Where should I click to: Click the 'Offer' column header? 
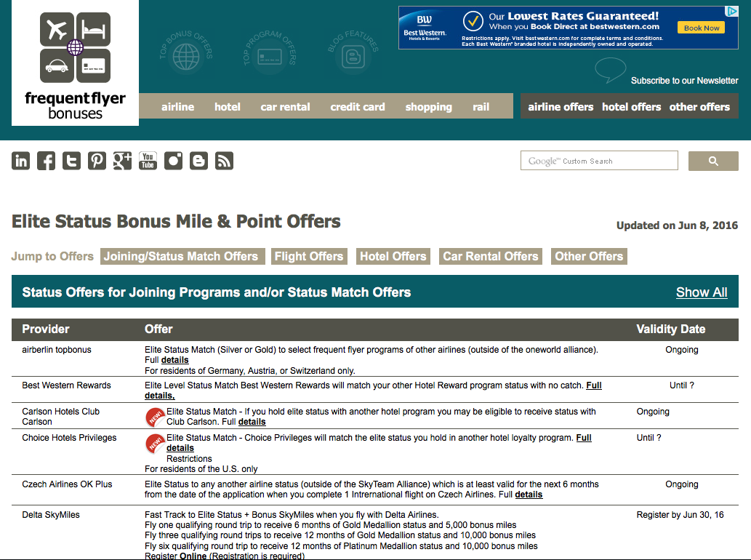click(158, 329)
